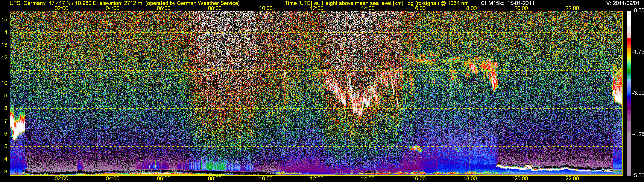The image size is (644, 182).
Task: Click the bottom axis label 12:00
Action: point(317,179)
